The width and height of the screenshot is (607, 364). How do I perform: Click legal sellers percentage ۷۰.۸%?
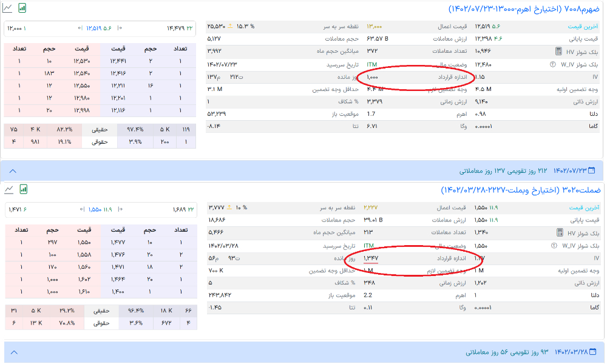click(x=67, y=323)
